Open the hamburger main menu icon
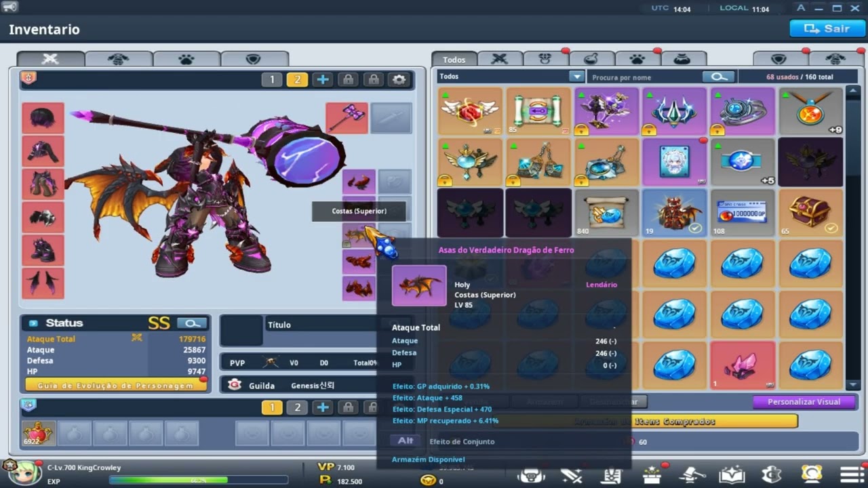 852,474
